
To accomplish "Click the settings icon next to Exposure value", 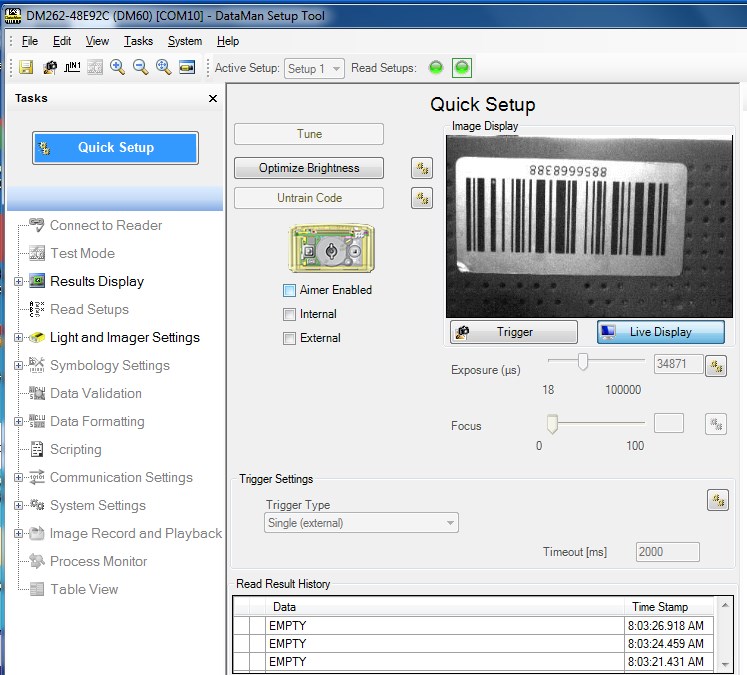I will [x=716, y=366].
